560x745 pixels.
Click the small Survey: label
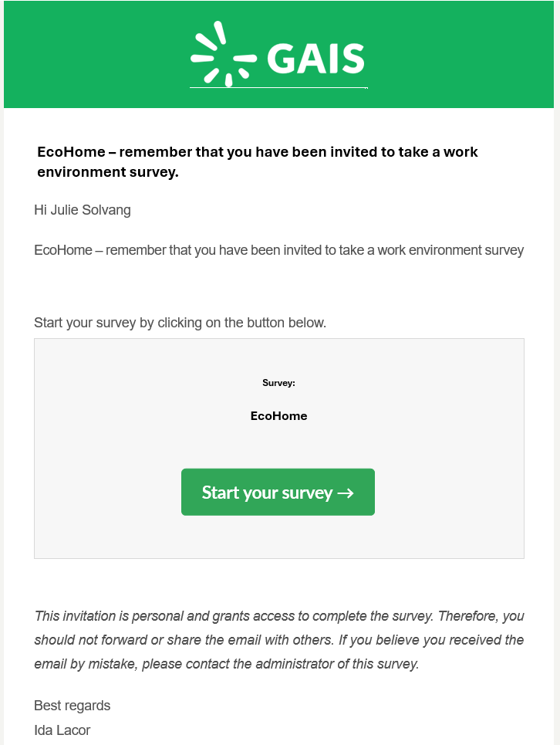[x=278, y=383]
